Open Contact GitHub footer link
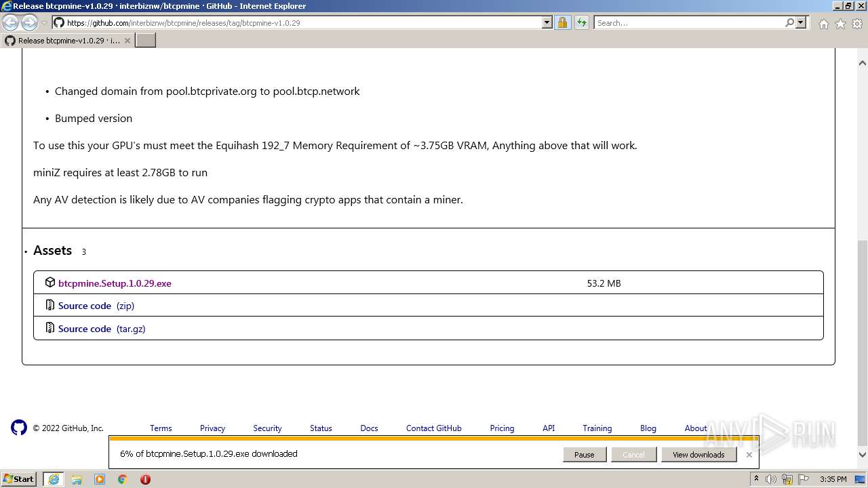 (x=434, y=428)
